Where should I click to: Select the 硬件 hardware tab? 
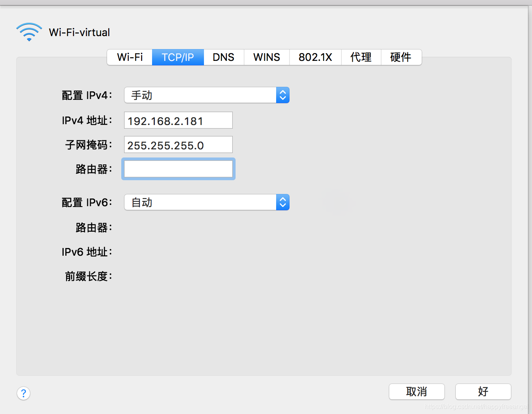[401, 57]
